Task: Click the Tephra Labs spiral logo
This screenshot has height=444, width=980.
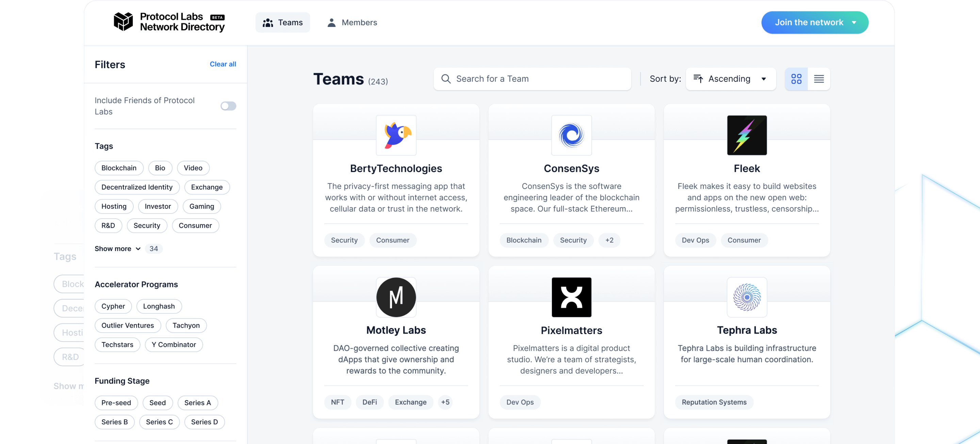Action: pos(747,297)
